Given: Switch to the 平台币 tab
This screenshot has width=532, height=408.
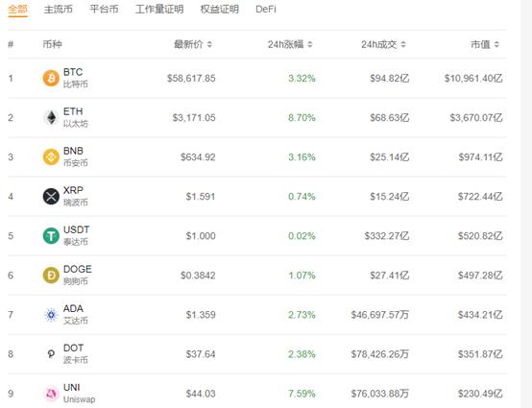Looking at the screenshot, I should point(104,10).
